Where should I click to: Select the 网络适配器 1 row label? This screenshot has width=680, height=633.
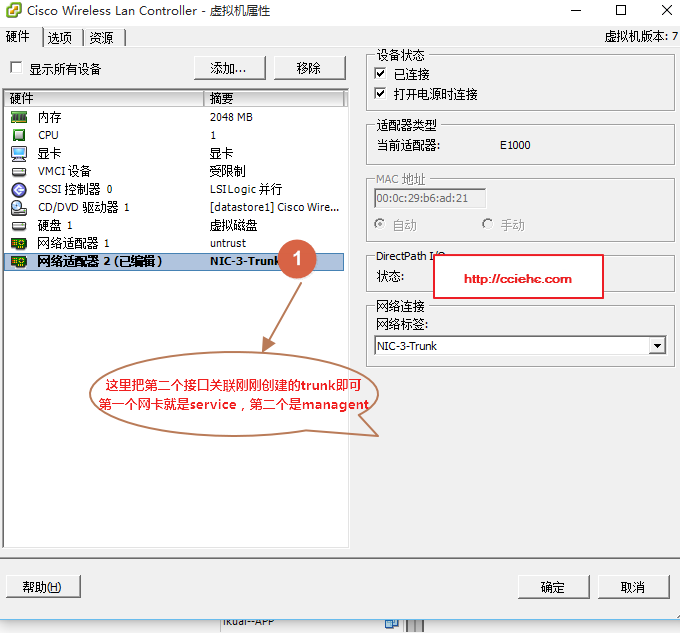73,243
